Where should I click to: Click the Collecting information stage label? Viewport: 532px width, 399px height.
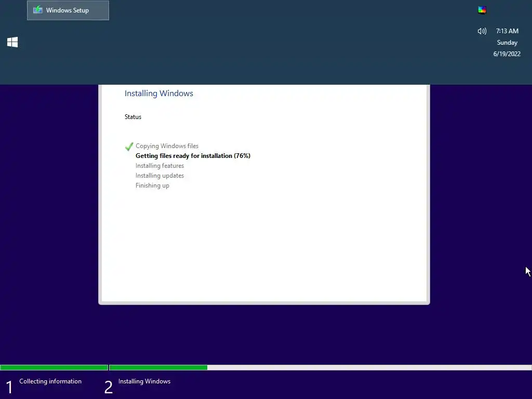50,381
